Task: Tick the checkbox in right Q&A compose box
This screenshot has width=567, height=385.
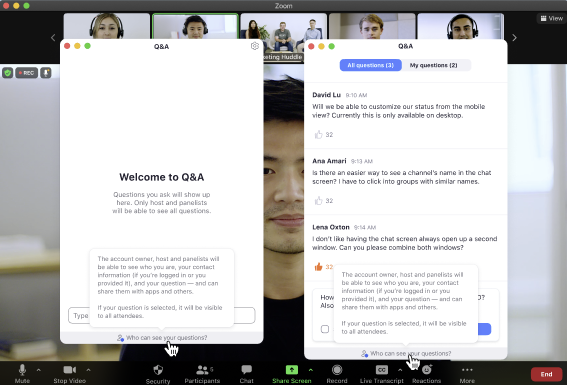Action: pyautogui.click(x=325, y=329)
